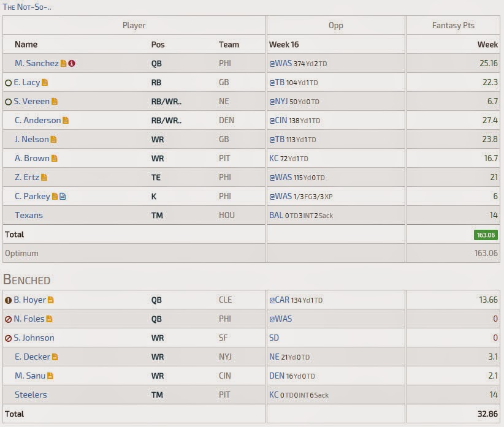Click the warning status icon before B. Hoyer

pos(9,301)
